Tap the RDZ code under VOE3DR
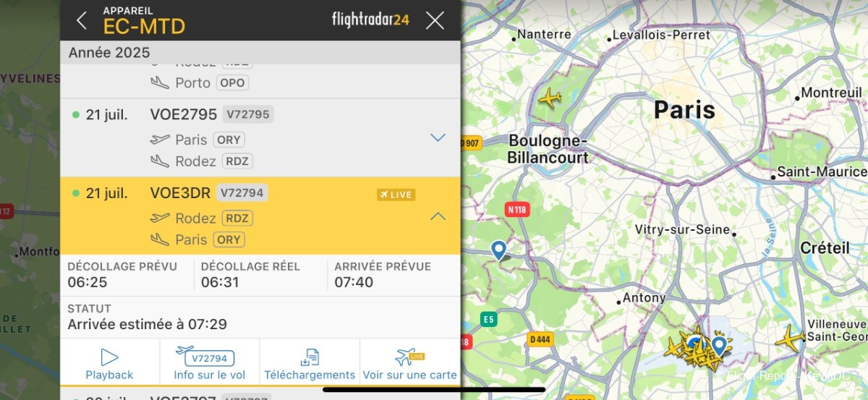The image size is (868, 400). coord(238,218)
